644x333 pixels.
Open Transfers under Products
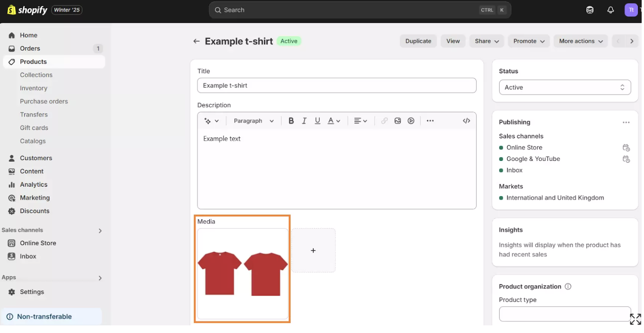click(34, 115)
